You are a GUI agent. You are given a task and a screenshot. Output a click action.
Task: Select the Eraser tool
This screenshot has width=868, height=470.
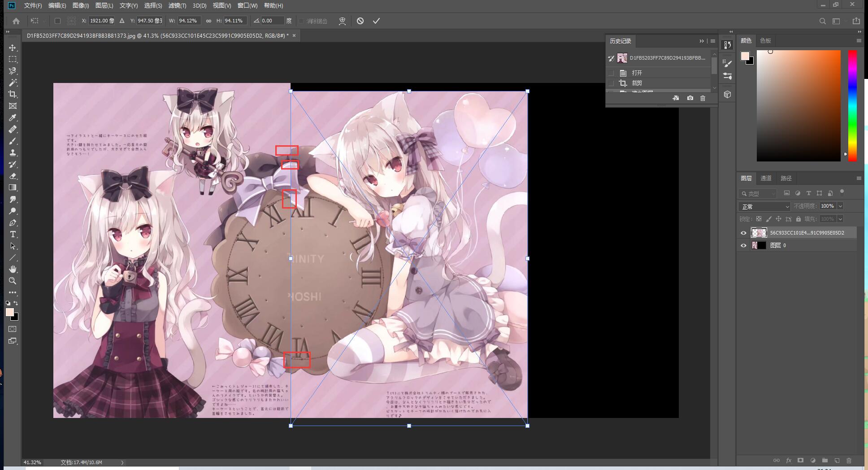13,176
